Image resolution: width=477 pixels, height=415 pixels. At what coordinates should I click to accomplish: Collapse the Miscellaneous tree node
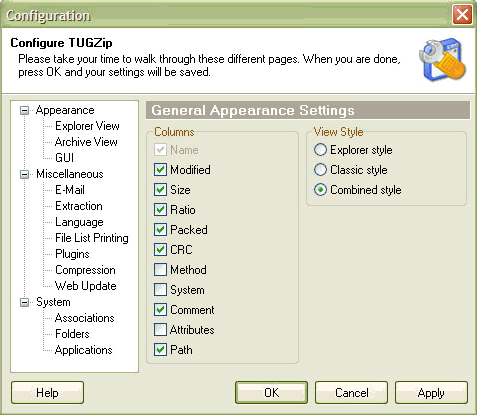[x=24, y=174]
